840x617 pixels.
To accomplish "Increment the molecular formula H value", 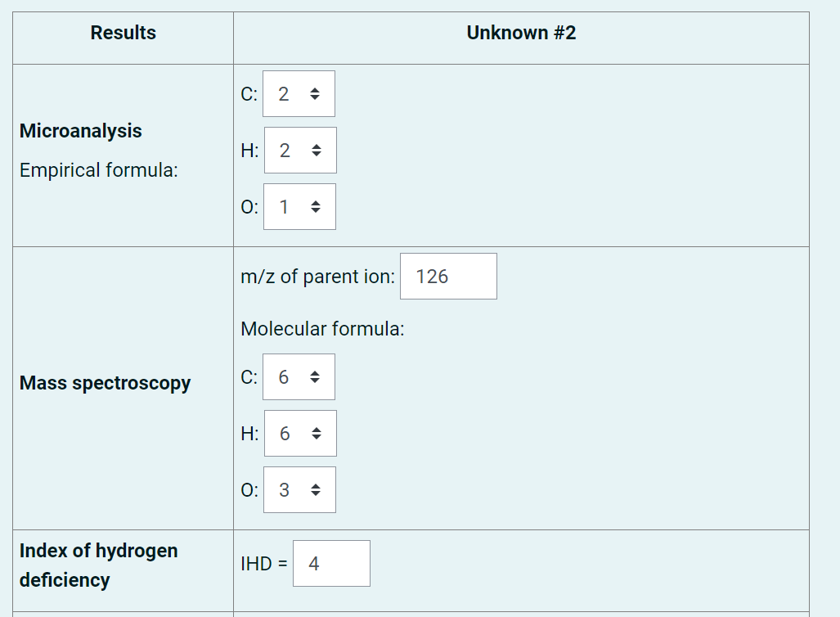I will coord(317,428).
